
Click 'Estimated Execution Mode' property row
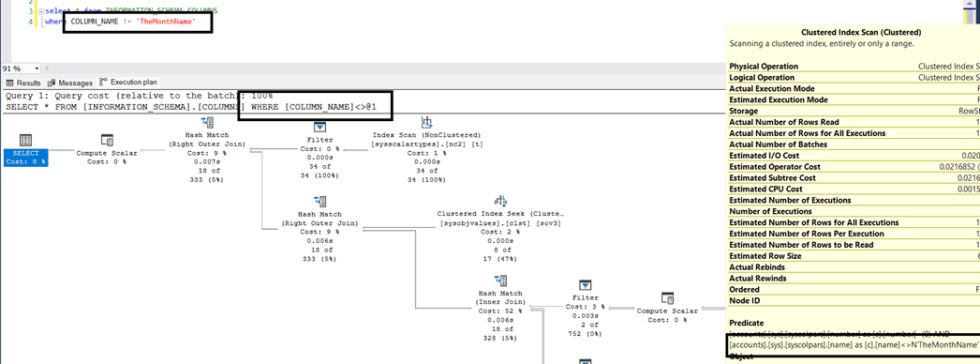854,99
